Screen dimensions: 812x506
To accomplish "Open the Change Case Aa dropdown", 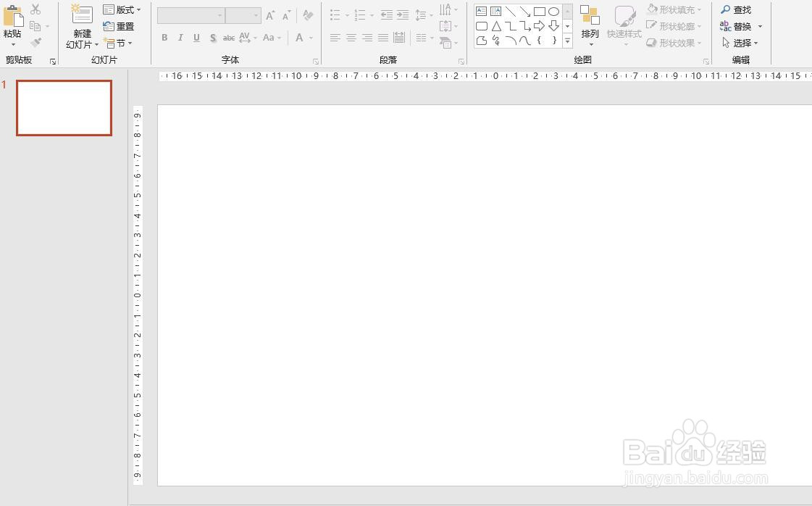I will [272, 37].
